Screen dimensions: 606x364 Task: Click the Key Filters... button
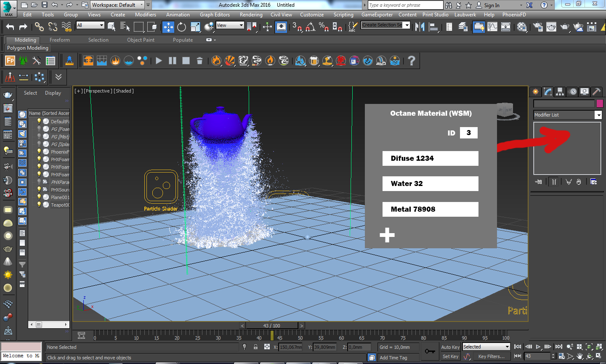click(492, 356)
